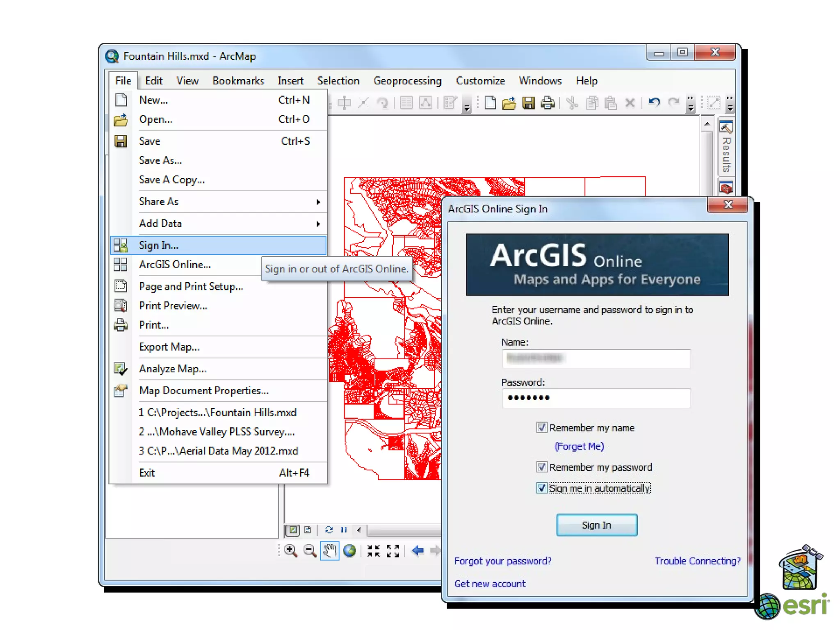Open Standard toolbar options dropdown arrow
Image resolution: width=840 pixels, height=630 pixels.
tap(691, 108)
